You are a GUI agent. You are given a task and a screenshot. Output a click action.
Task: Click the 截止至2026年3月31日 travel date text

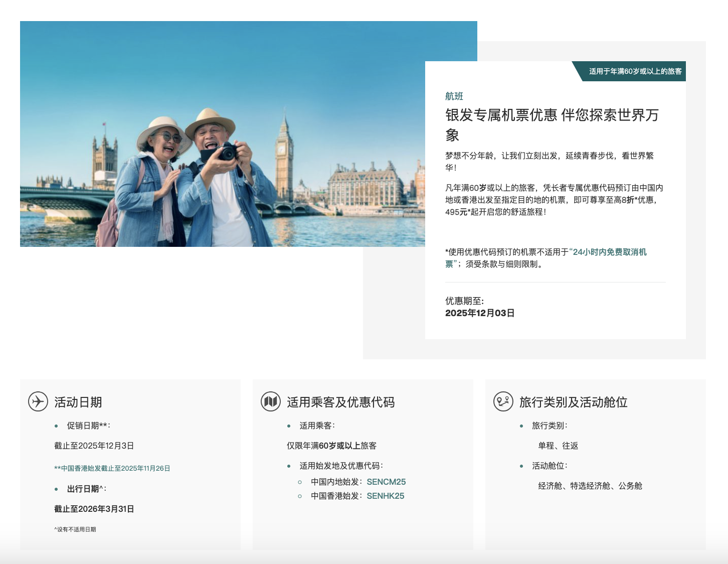pos(94,509)
